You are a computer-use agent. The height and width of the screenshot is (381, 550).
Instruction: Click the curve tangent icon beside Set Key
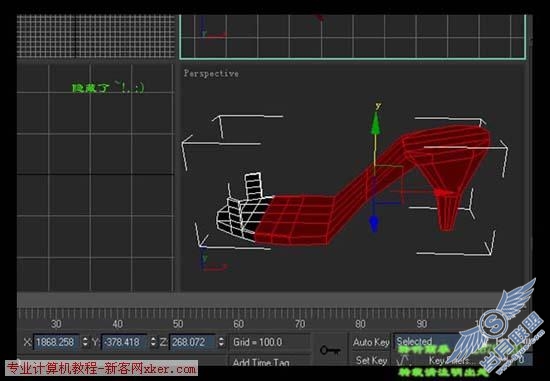[x=404, y=360]
